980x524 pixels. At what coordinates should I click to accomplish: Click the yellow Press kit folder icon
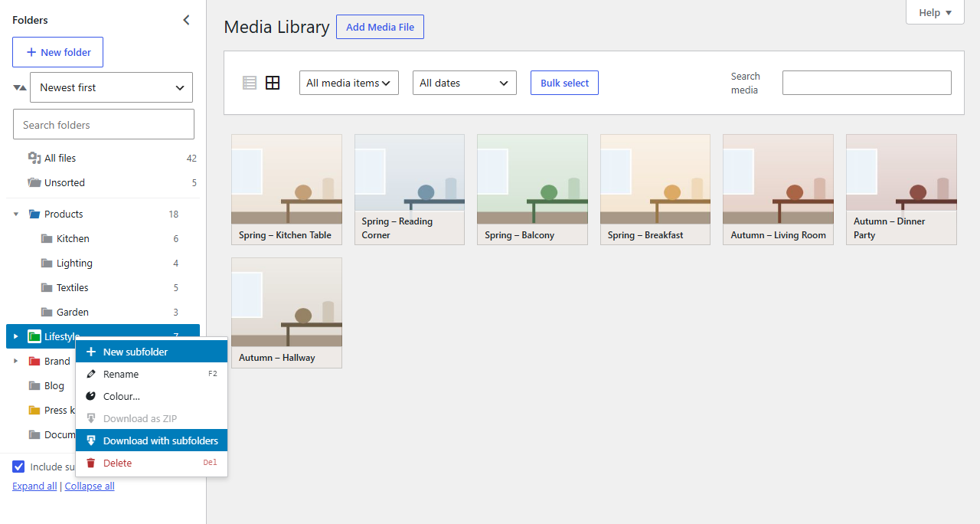click(34, 410)
